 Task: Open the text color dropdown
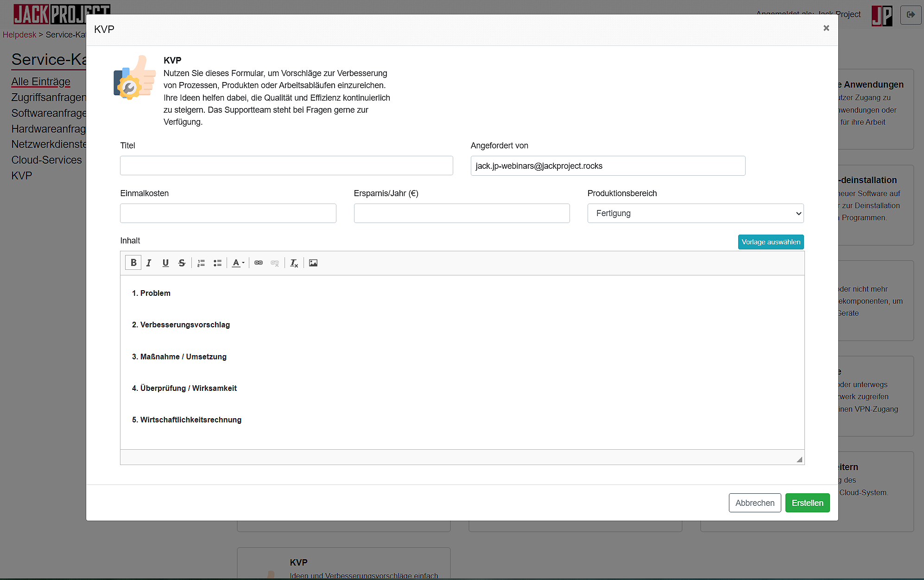point(238,263)
